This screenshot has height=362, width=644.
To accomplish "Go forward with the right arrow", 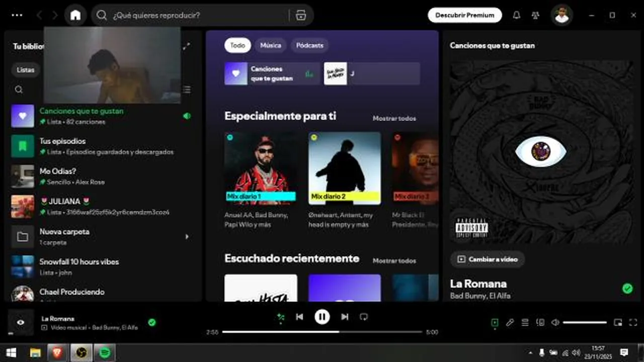I will (55, 15).
